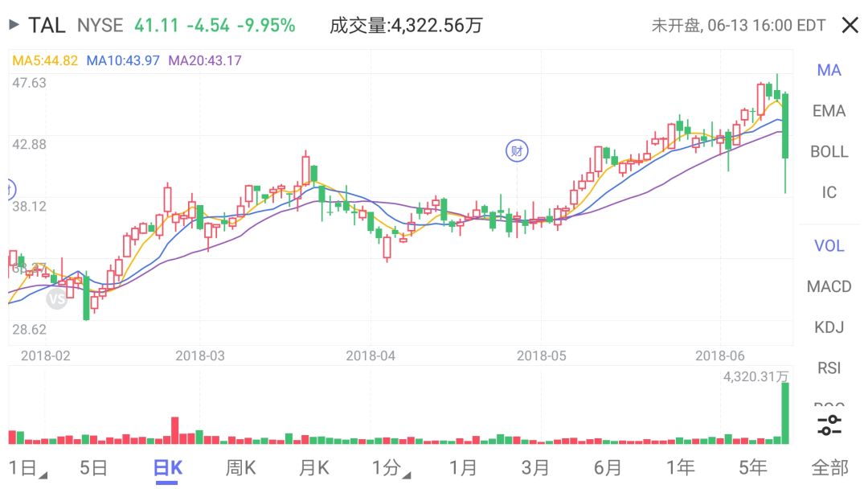Select the 1年 range

681,468
